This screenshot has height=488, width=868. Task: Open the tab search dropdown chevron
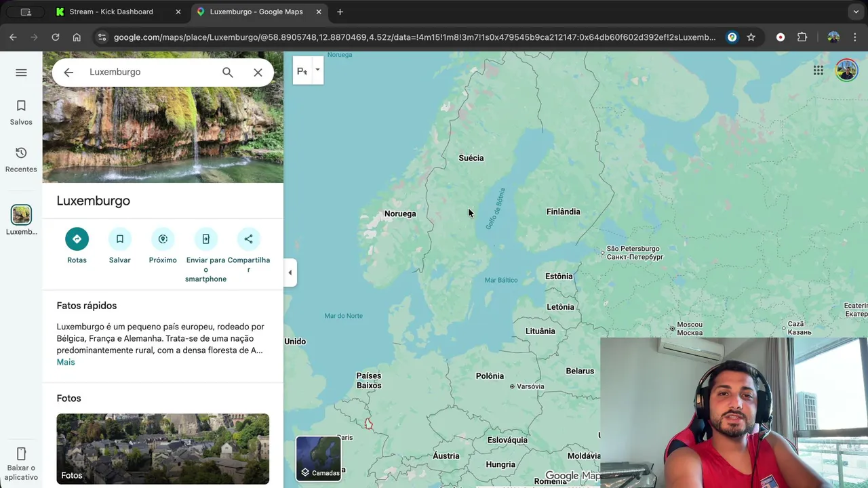point(856,12)
